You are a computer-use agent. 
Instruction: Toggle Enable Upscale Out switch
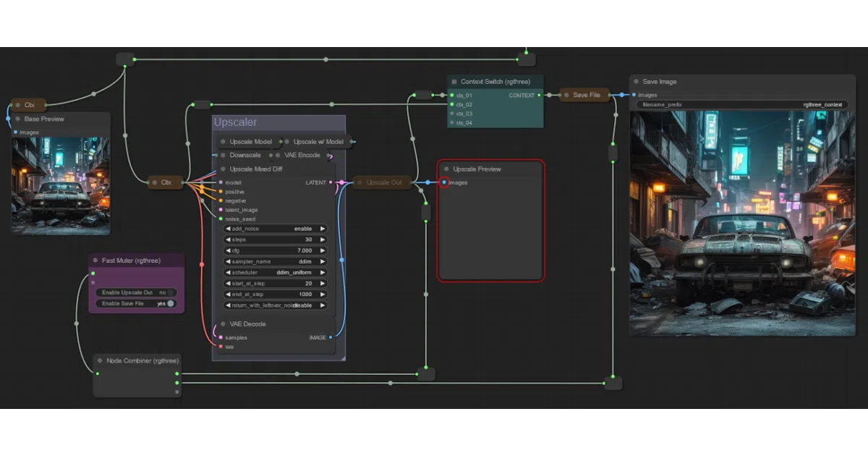coord(171,292)
